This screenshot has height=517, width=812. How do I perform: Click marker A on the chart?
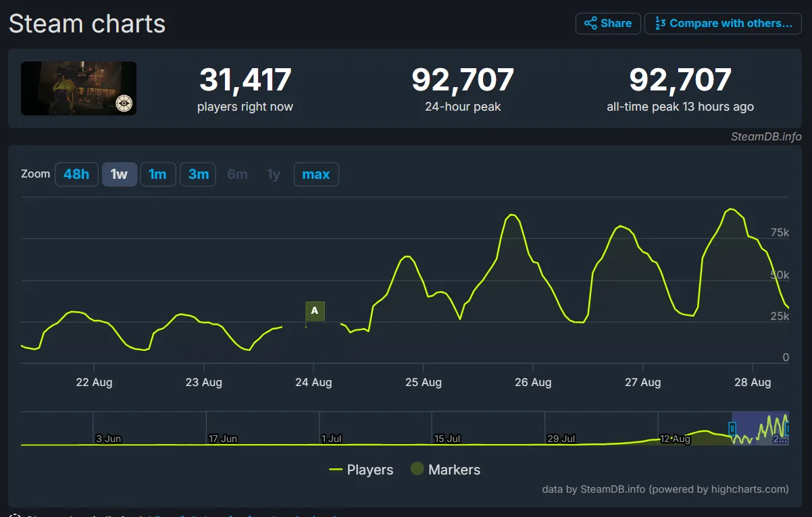(x=315, y=311)
